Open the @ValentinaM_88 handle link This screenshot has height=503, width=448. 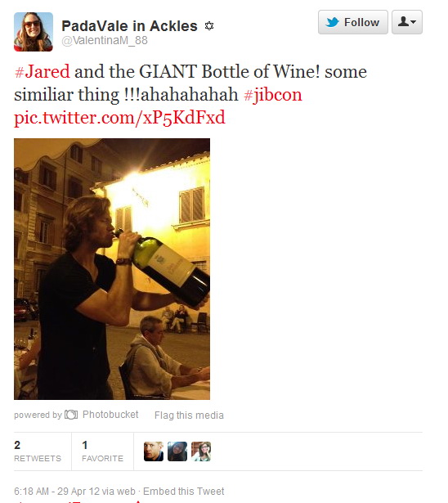[x=105, y=40]
